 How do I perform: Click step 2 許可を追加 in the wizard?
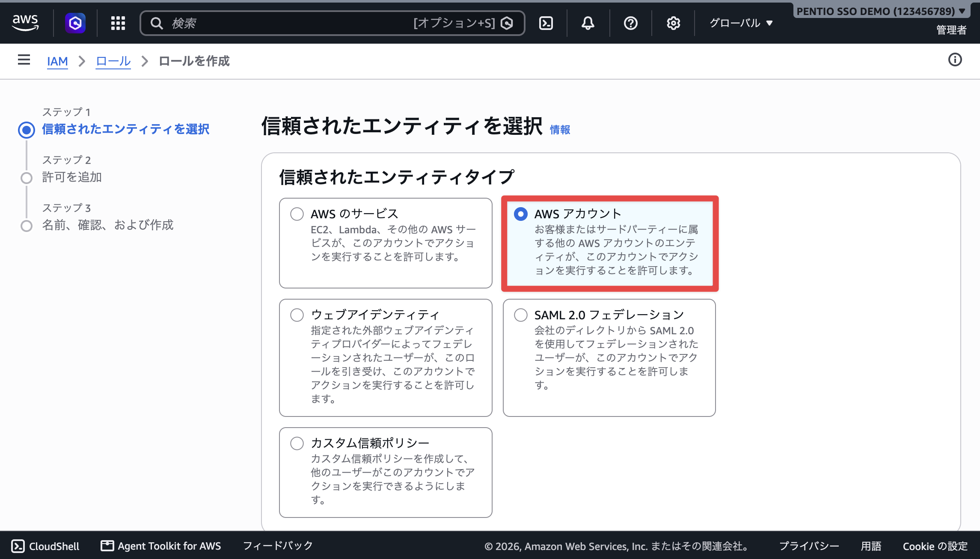pos(72,177)
